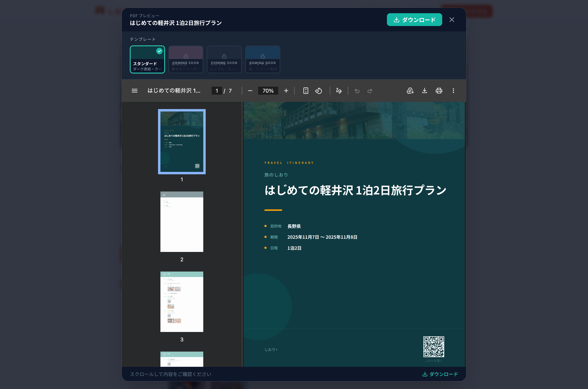Click the undo arrow icon
The height and width of the screenshot is (389, 588).
tap(357, 91)
